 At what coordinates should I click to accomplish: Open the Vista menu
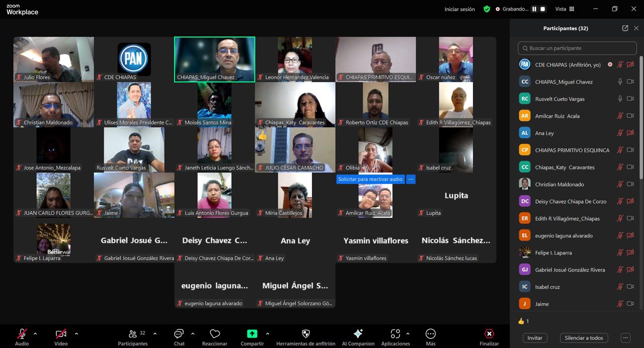(x=563, y=9)
